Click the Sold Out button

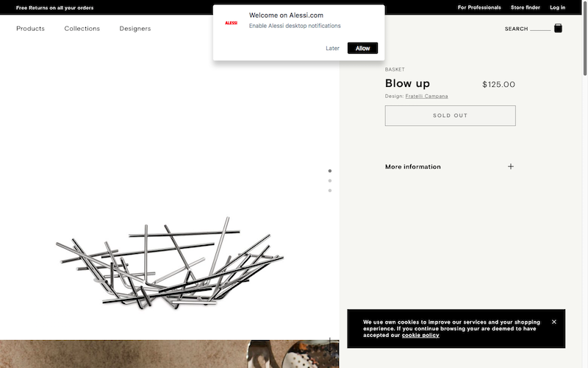click(x=450, y=116)
